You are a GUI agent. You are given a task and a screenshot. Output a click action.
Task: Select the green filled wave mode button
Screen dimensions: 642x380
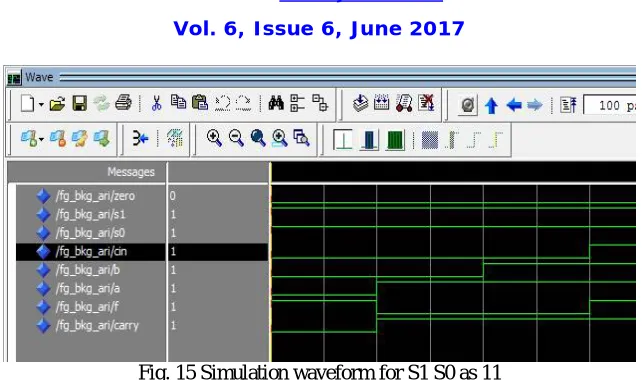click(x=395, y=140)
